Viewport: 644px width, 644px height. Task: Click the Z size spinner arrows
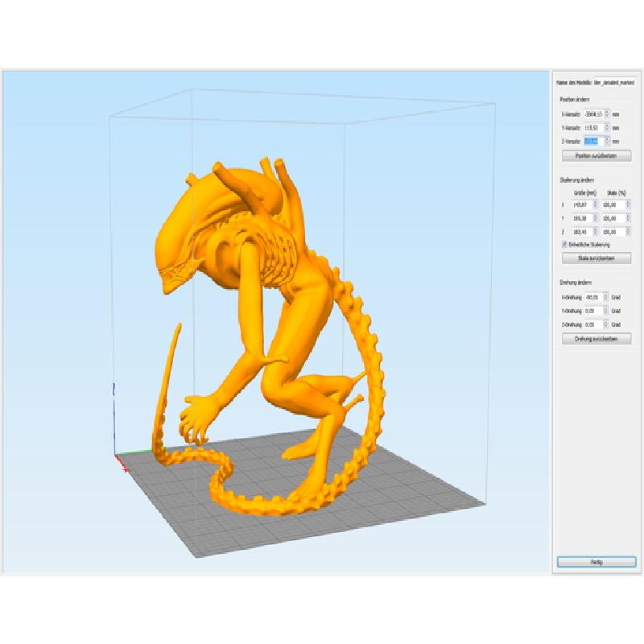[596, 232]
